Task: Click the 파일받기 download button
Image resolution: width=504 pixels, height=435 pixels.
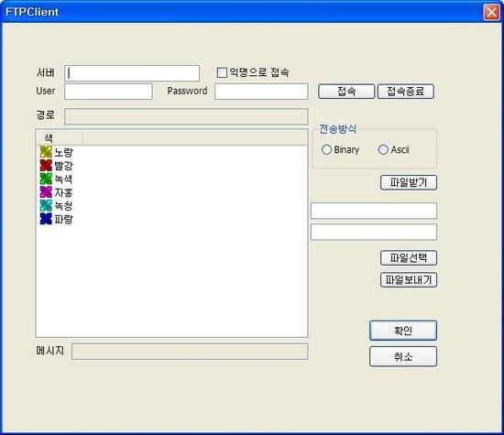Action: (409, 182)
